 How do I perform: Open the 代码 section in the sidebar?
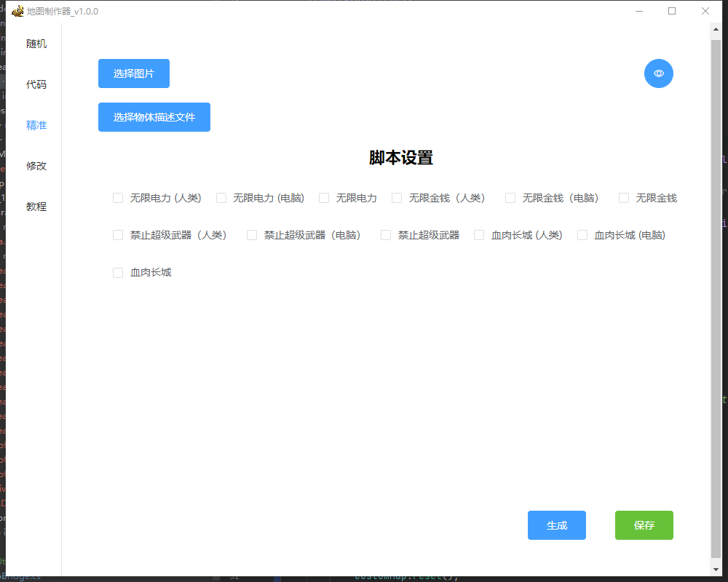click(x=36, y=84)
